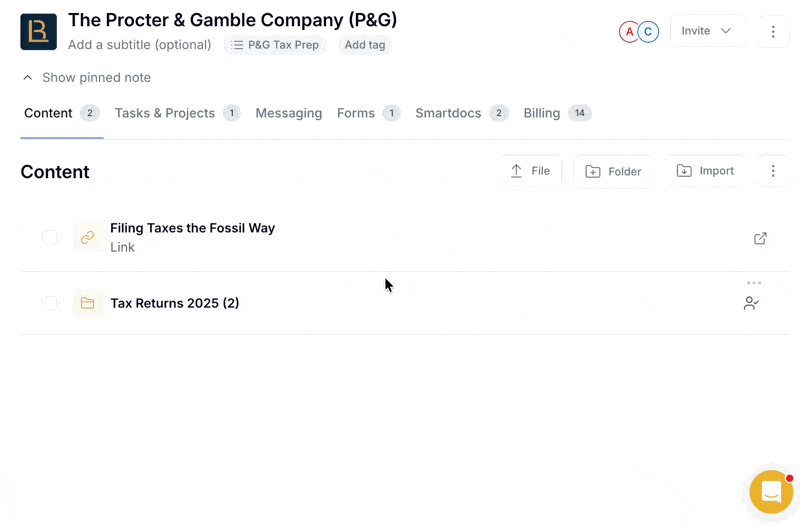
Task: Click the A user avatar
Action: click(x=629, y=32)
